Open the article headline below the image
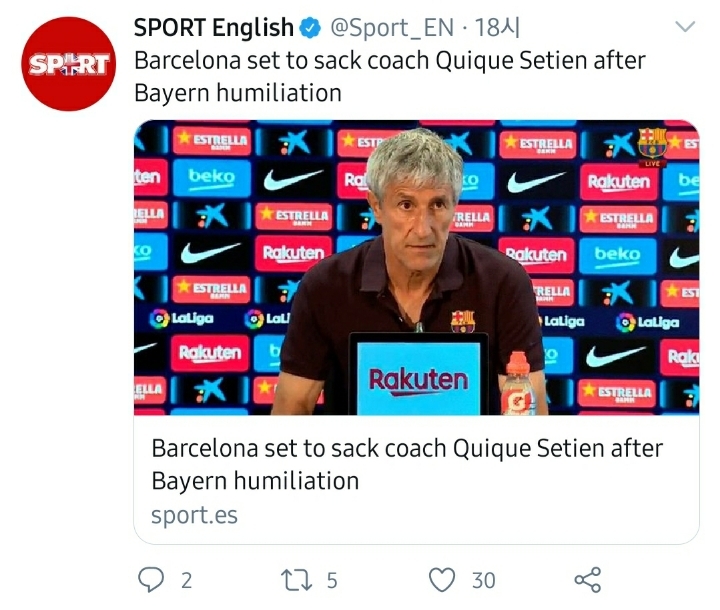Viewport: 720px width, 610px height. [x=406, y=464]
